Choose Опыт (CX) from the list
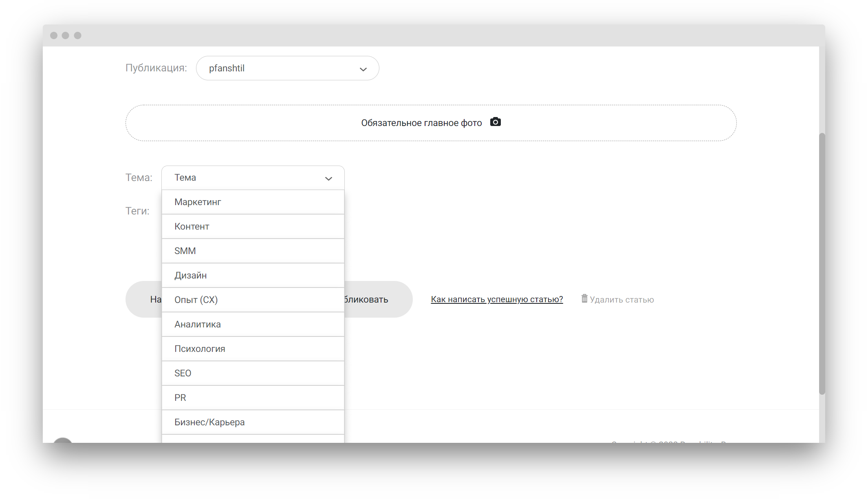868x504 pixels. pos(253,300)
